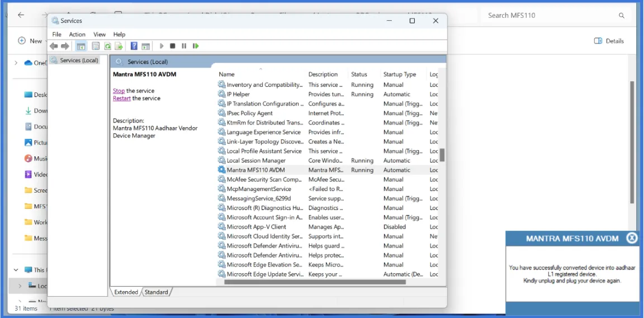Click the gear icon beside McpManagementService

(222, 189)
